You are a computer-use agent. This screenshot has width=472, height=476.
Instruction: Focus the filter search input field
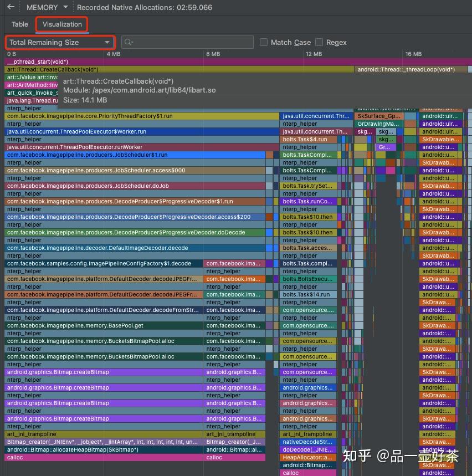point(187,42)
